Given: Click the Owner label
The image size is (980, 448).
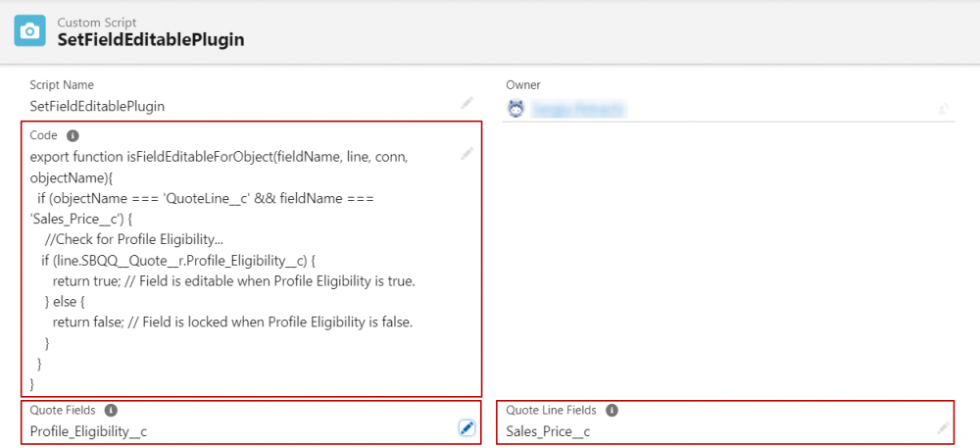Looking at the screenshot, I should [x=523, y=85].
